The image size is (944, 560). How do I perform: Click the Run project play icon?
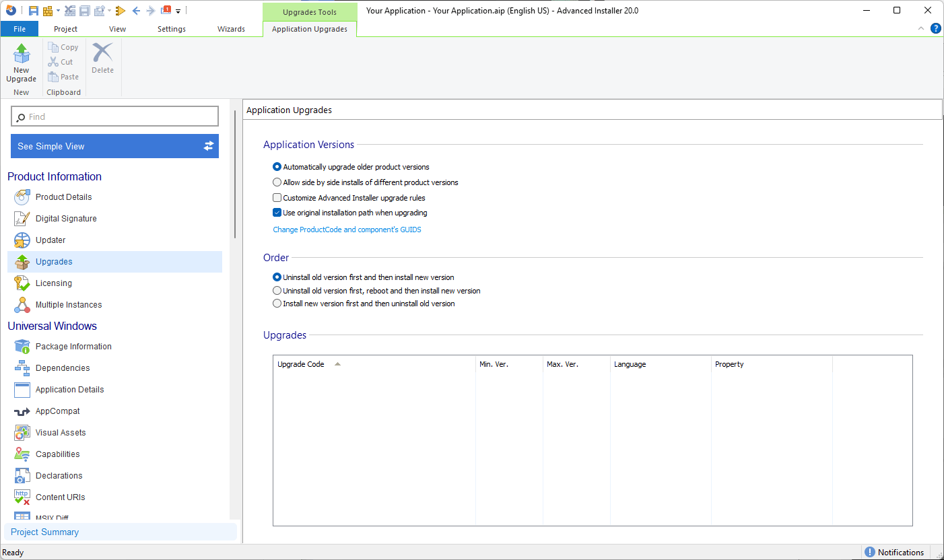point(121,11)
